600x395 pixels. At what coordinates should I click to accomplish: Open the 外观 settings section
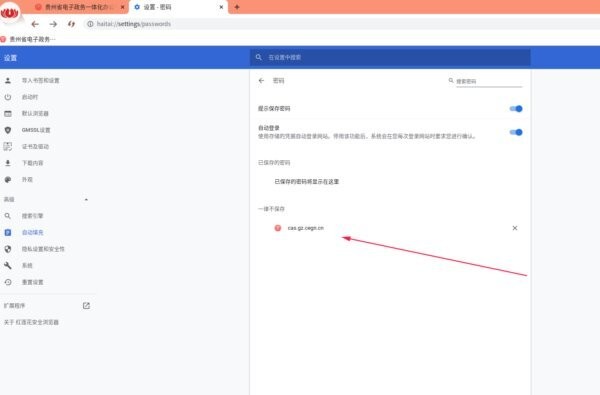[27, 180]
